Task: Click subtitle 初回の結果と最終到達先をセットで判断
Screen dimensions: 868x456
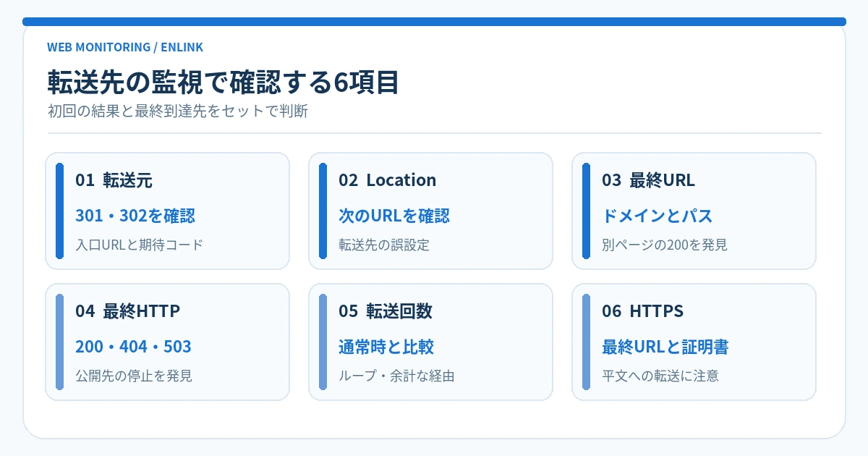Action: tap(178, 112)
